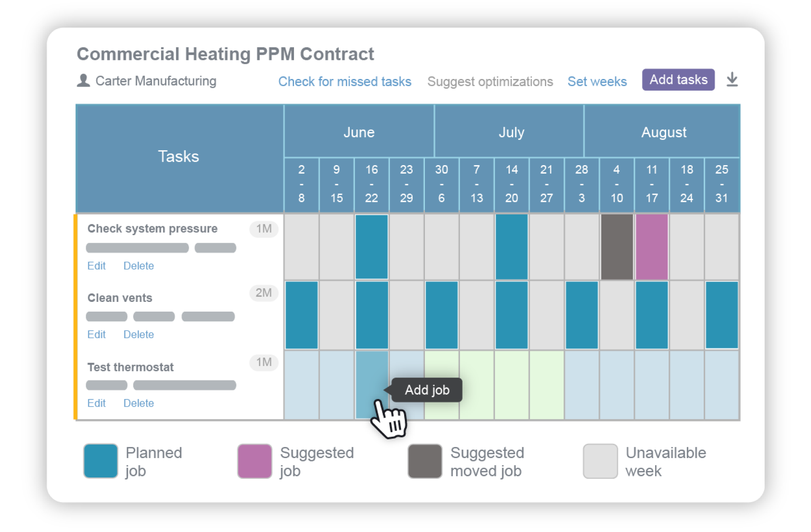Screen dimensions: 811x532
Task: Edit the Check system pressure task
Action: point(96,266)
